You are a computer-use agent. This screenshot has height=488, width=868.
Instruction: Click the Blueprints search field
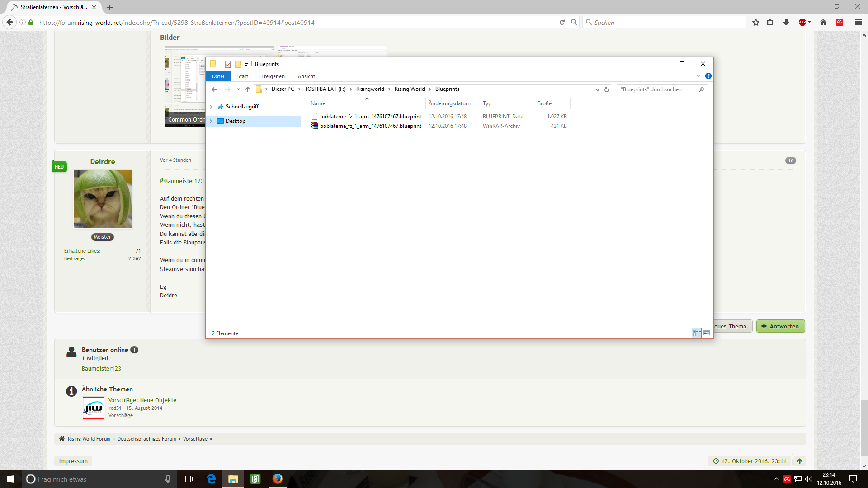658,89
